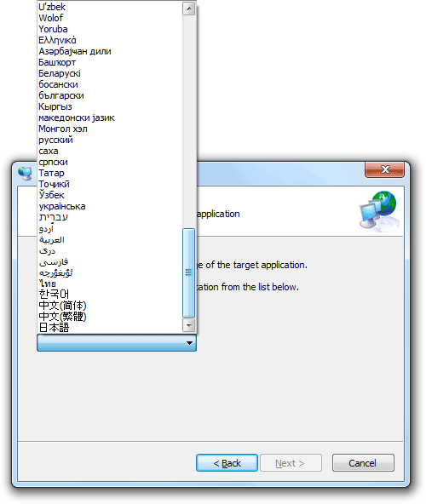Go to the previous step with Back
The image size is (426, 504).
227,463
